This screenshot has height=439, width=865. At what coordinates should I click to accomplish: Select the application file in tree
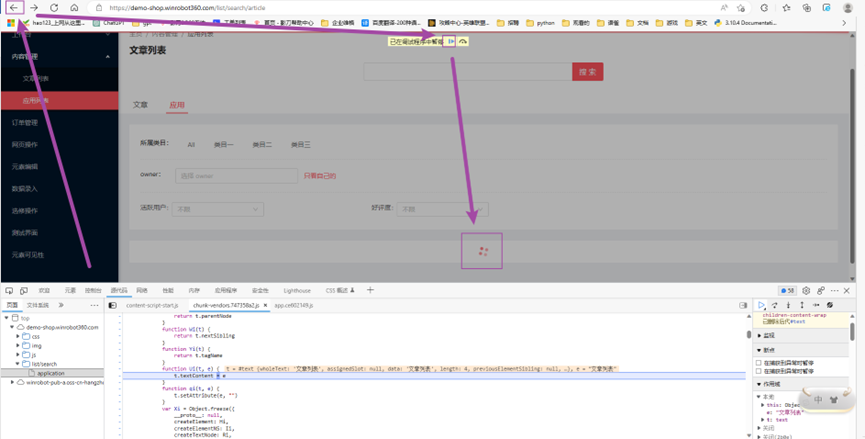(x=52, y=373)
